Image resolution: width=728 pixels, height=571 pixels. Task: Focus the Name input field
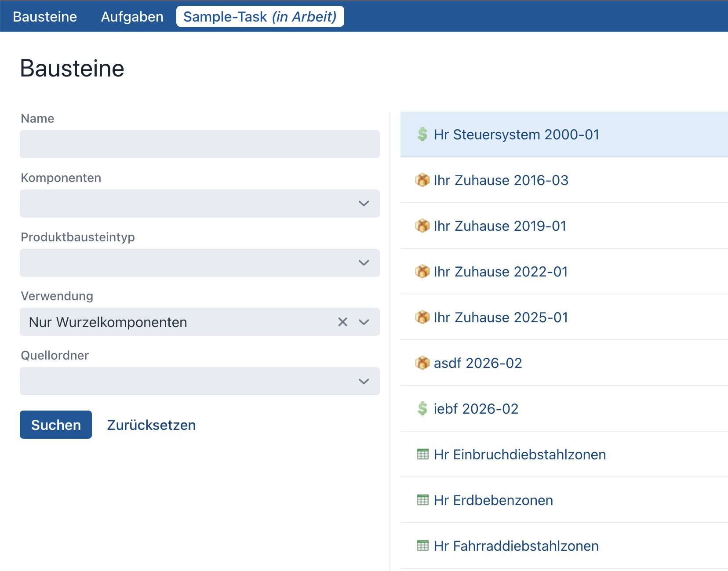200,144
